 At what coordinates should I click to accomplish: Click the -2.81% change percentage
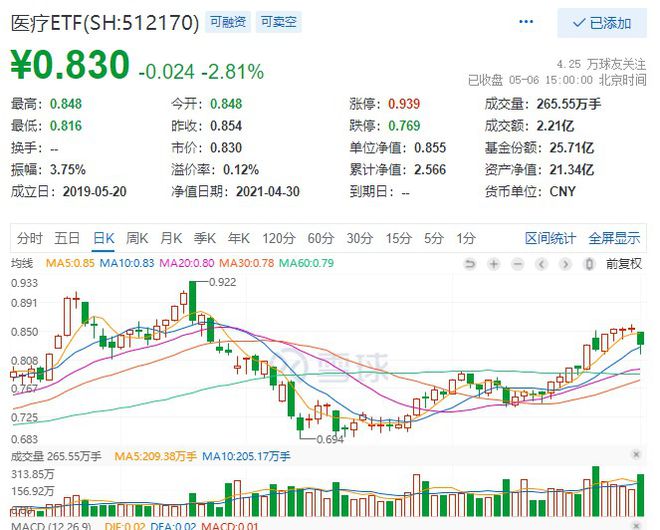click(x=233, y=72)
